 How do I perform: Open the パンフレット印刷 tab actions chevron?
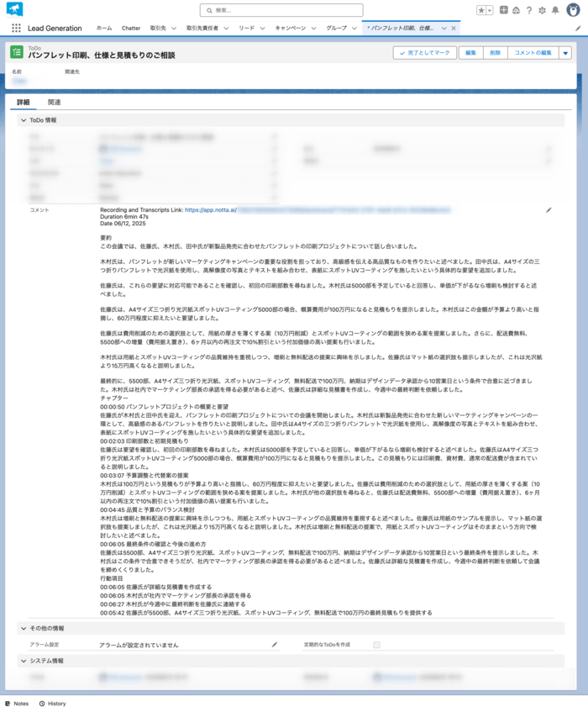(444, 28)
